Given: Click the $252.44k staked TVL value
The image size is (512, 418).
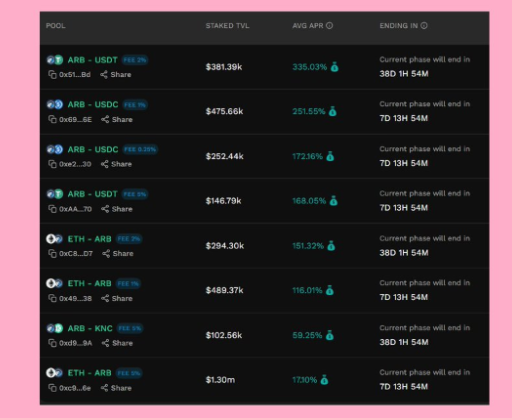Looking at the screenshot, I should click(225, 156).
